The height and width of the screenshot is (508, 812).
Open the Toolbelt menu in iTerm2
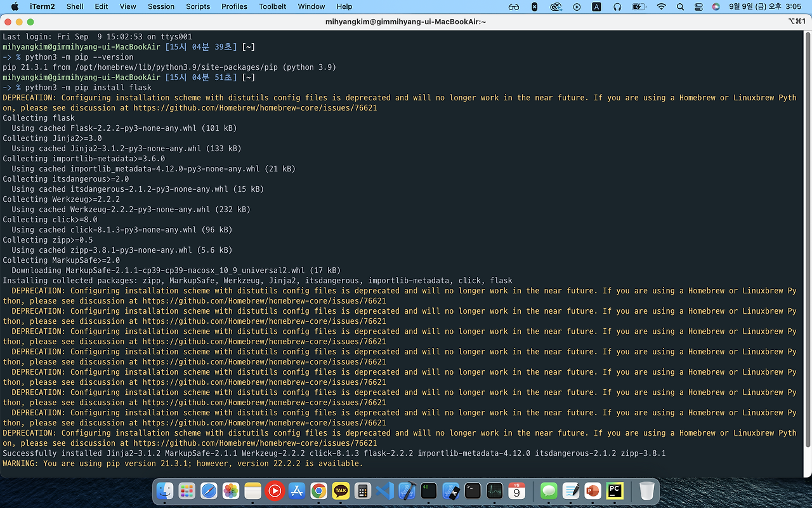click(273, 6)
